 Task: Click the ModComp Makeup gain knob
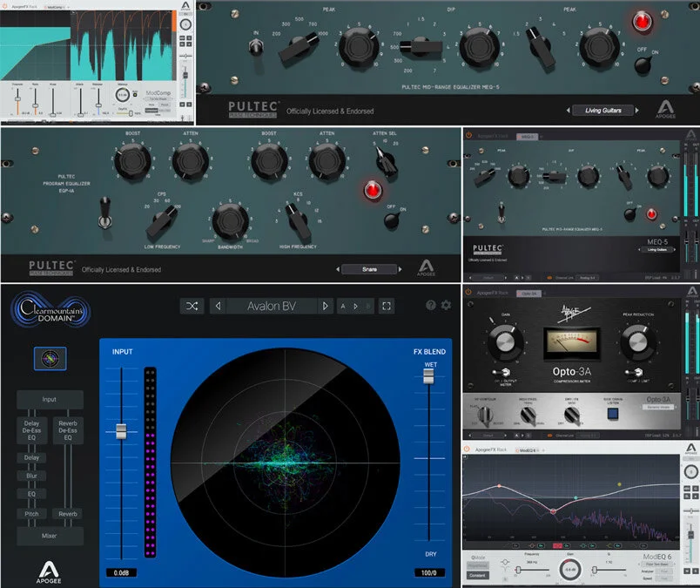pos(122,95)
